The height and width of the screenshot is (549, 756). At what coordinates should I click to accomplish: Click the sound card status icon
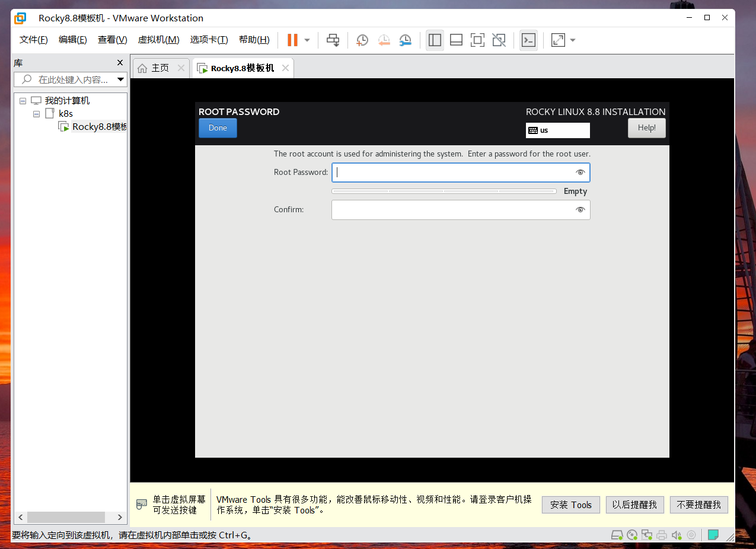pos(677,535)
